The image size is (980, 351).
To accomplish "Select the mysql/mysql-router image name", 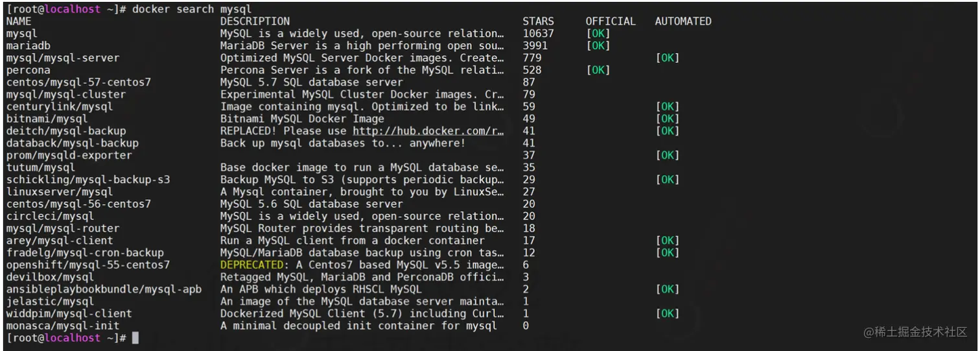I will coord(63,228).
